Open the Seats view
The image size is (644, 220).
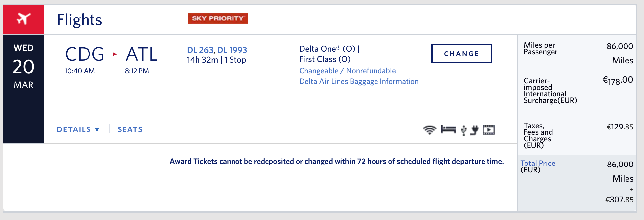[x=130, y=129]
